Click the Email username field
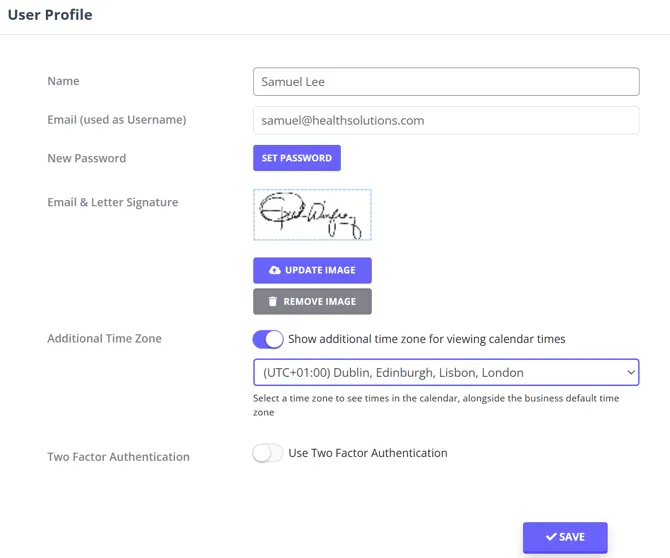This screenshot has height=558, width=670. click(446, 120)
